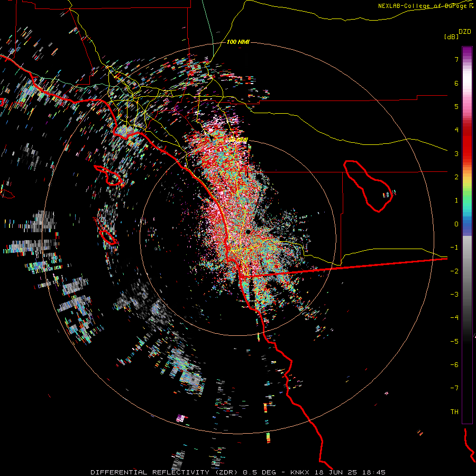The image size is (476, 476).
Task: Click the -2 dB tick label on scale
Action: tap(454, 271)
